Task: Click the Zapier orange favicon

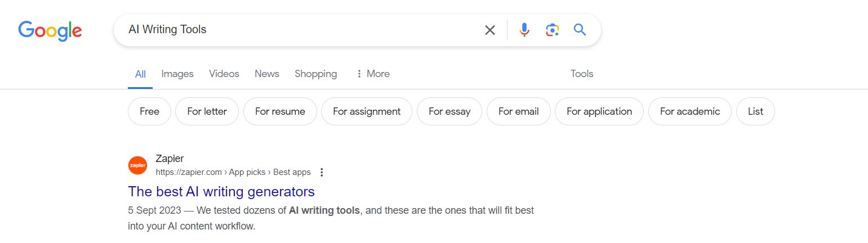Action: coord(137,165)
